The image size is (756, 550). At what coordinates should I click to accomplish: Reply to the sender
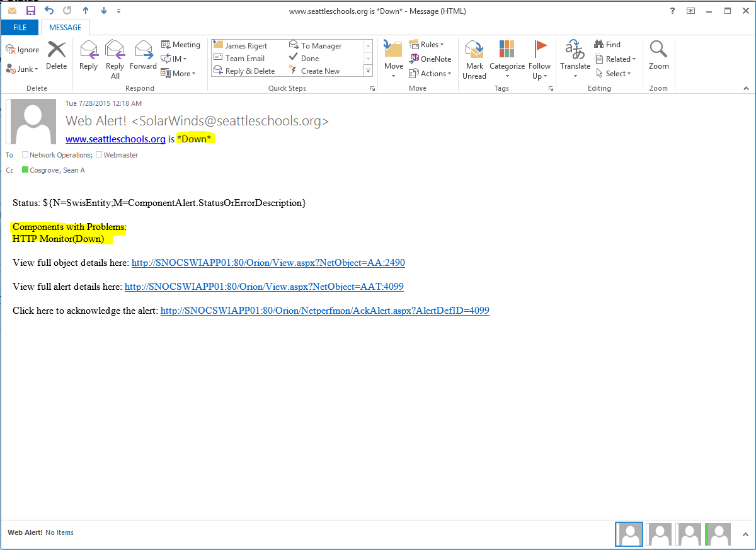tap(89, 55)
